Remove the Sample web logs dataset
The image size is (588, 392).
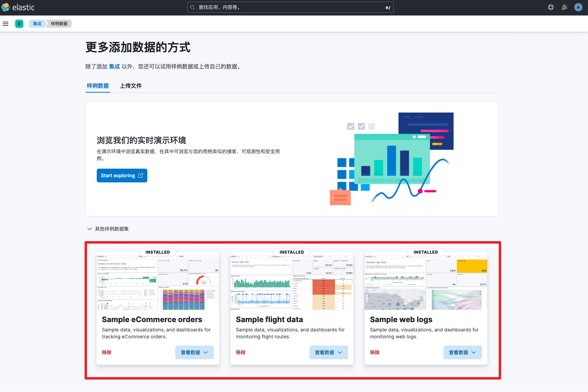click(x=375, y=352)
